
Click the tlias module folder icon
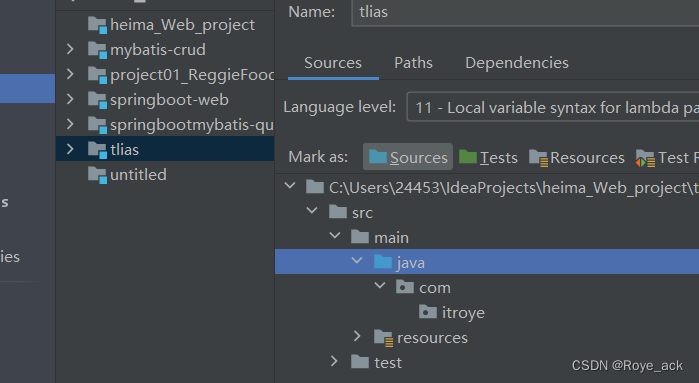[97, 150]
